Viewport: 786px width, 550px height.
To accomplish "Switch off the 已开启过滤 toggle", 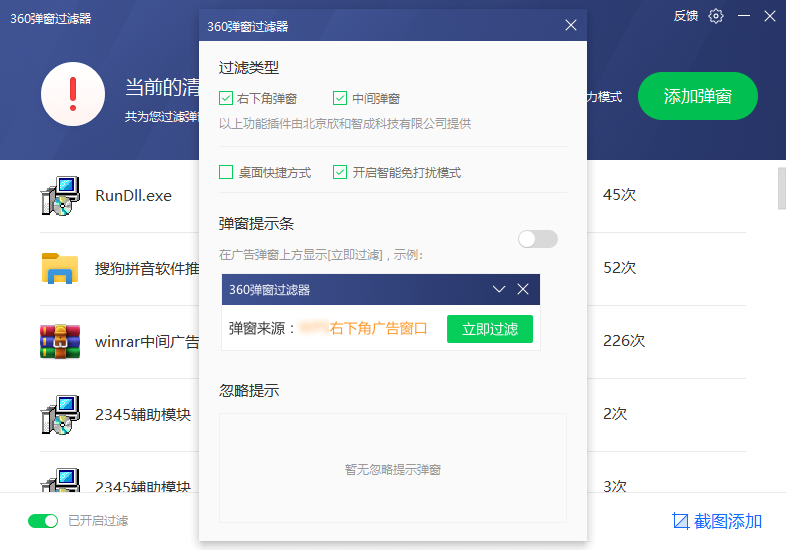I will [44, 521].
